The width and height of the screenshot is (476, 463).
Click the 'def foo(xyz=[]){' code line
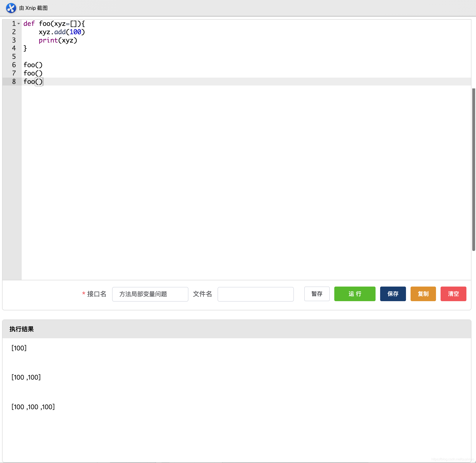coord(54,24)
